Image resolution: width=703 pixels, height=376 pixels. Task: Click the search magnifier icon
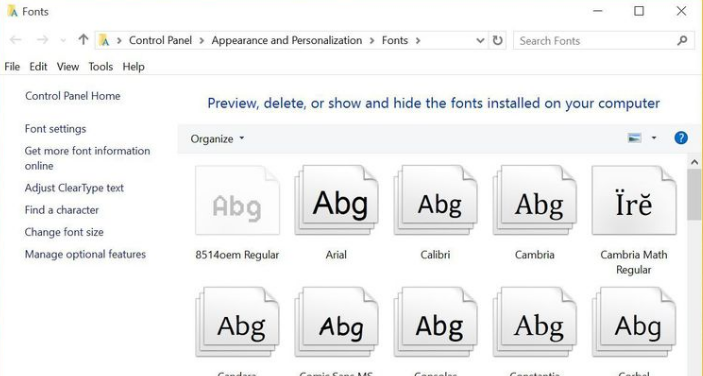click(682, 40)
